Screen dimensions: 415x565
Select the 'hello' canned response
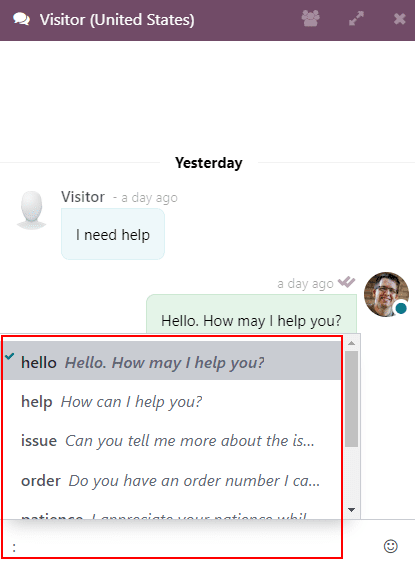click(x=171, y=361)
